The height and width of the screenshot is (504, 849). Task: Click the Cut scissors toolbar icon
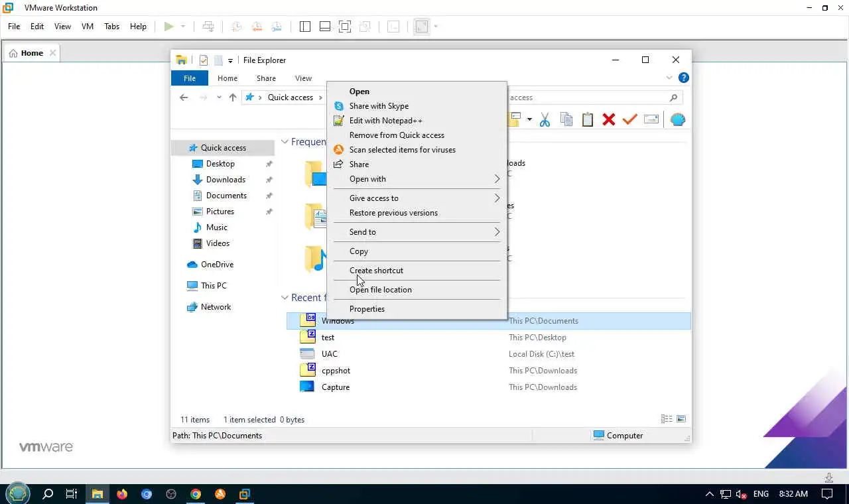coord(545,120)
